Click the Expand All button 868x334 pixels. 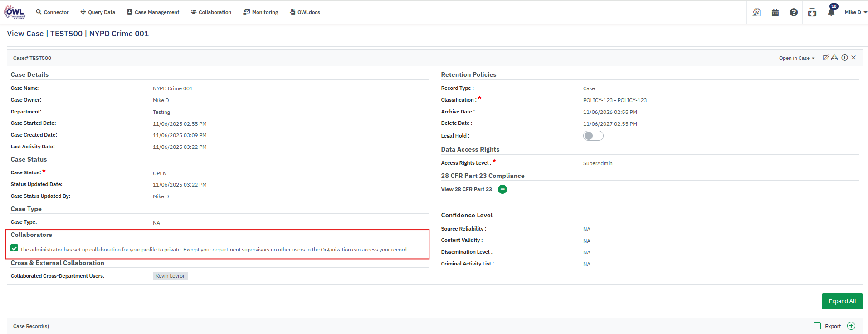pos(842,301)
